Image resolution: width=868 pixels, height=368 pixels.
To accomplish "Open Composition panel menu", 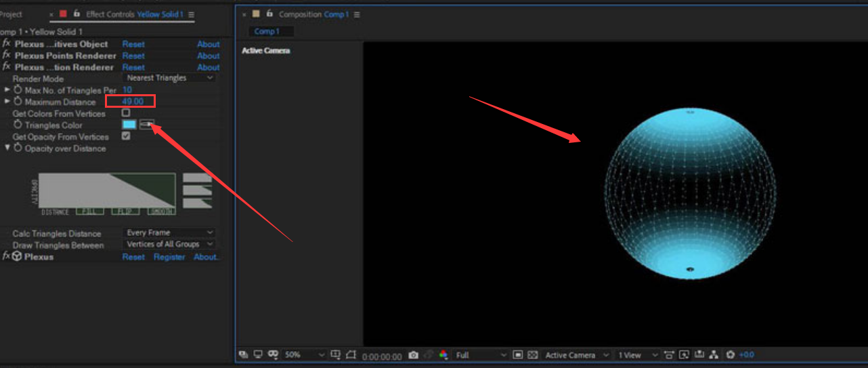I will [357, 14].
